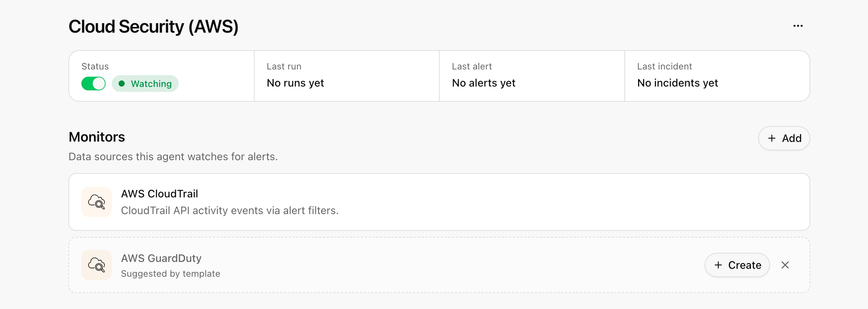Click the Last incident panel

[x=718, y=76]
